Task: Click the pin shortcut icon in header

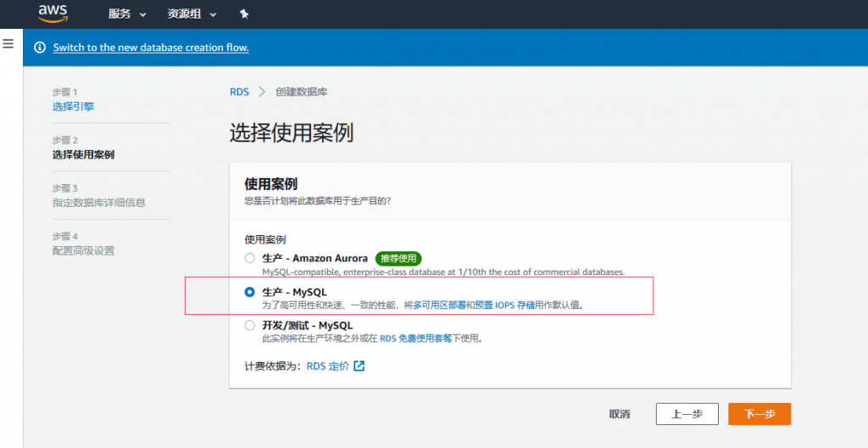Action: [x=244, y=14]
